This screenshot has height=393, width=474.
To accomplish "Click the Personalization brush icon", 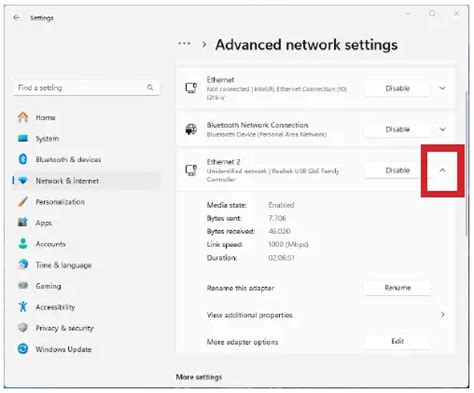I will coord(23,201).
